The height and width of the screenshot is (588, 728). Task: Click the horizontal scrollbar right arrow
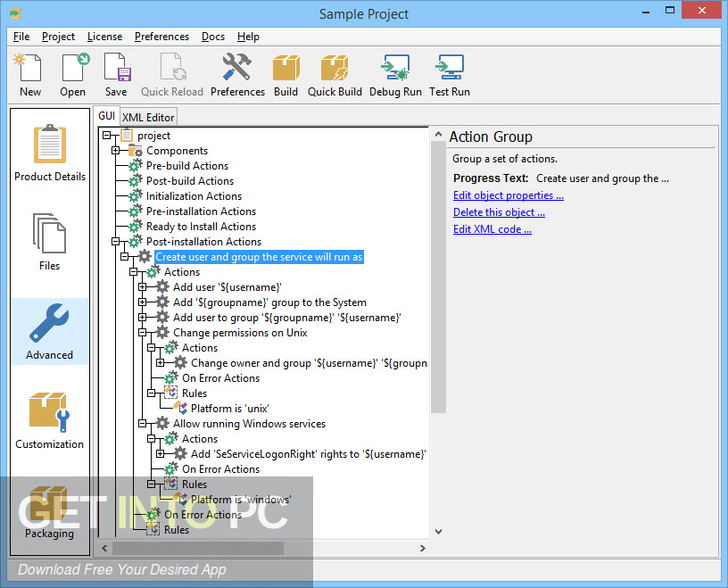423,548
